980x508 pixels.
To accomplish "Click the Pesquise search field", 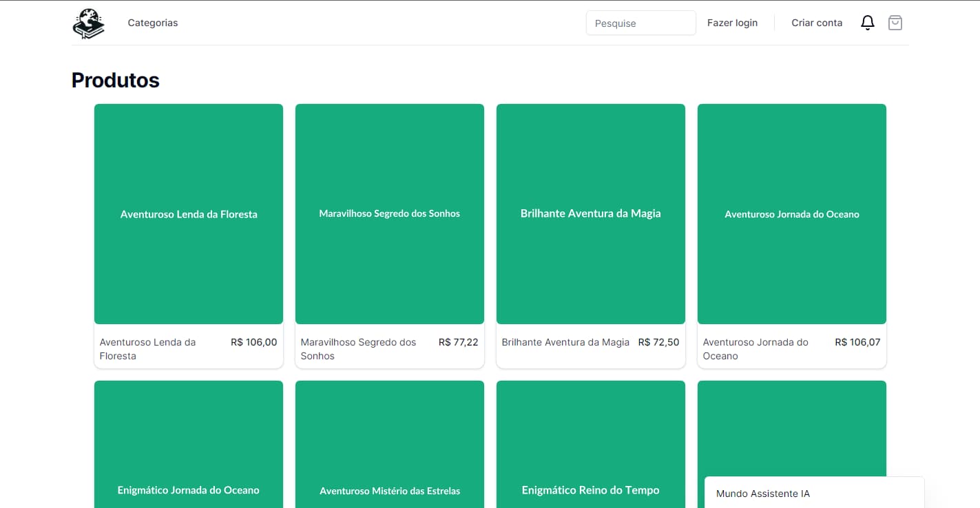I will pyautogui.click(x=640, y=23).
